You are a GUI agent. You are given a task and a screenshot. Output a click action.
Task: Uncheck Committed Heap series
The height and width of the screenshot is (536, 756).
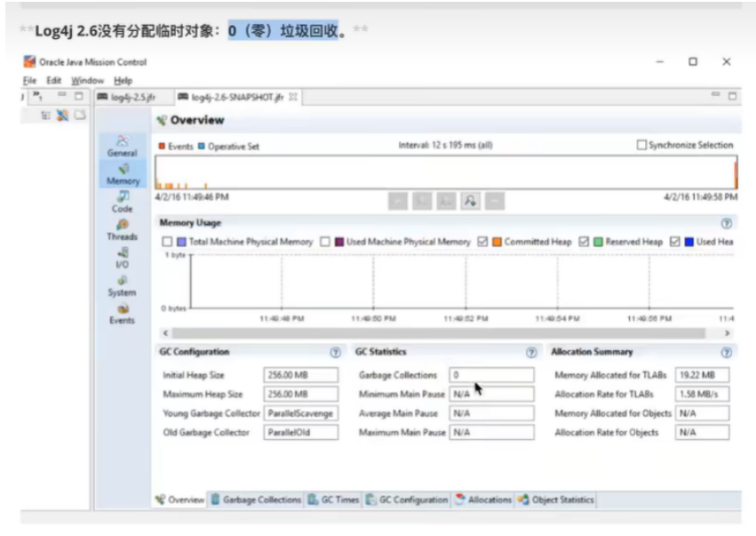482,241
